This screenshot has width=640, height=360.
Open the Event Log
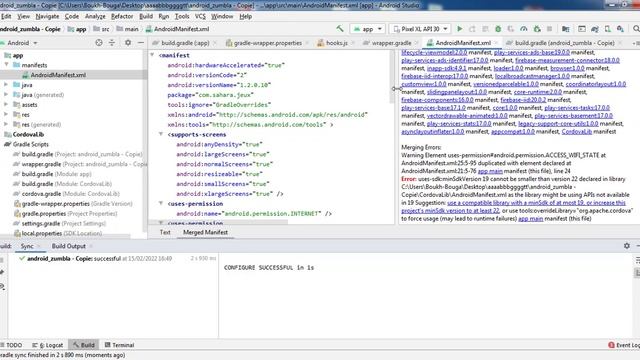click(624, 345)
